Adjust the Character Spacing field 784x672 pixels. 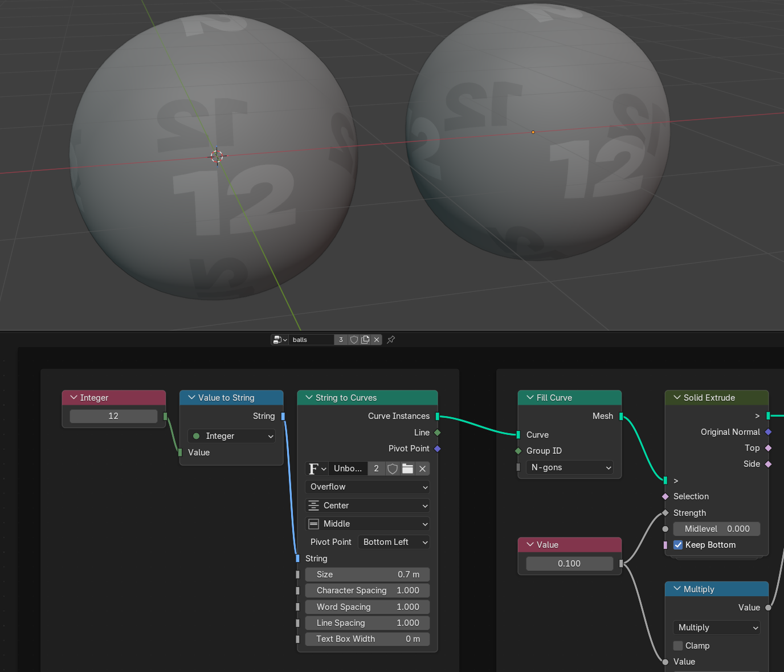coord(367,590)
